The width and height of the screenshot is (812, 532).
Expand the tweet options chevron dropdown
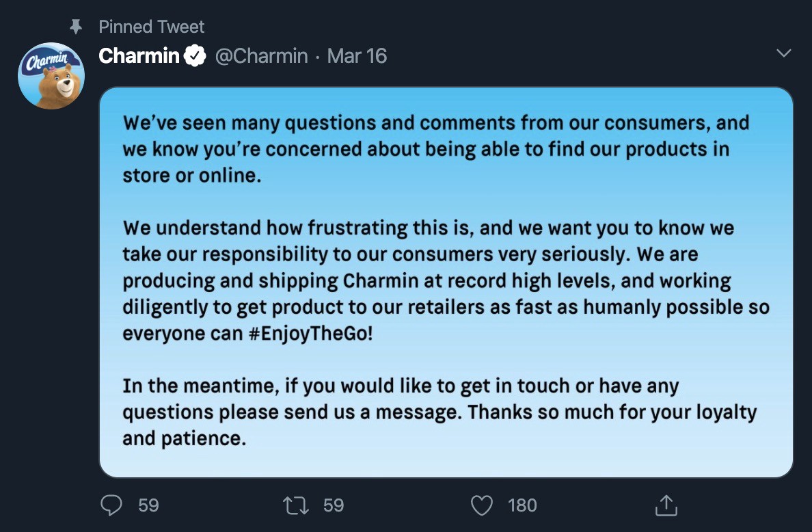(784, 53)
